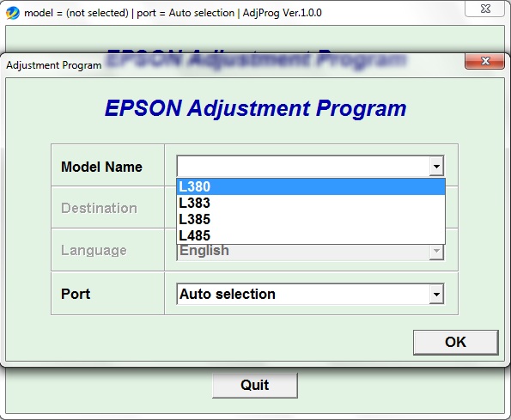Click the Quit button in the main window
The image size is (511, 420).
pyautogui.click(x=255, y=385)
